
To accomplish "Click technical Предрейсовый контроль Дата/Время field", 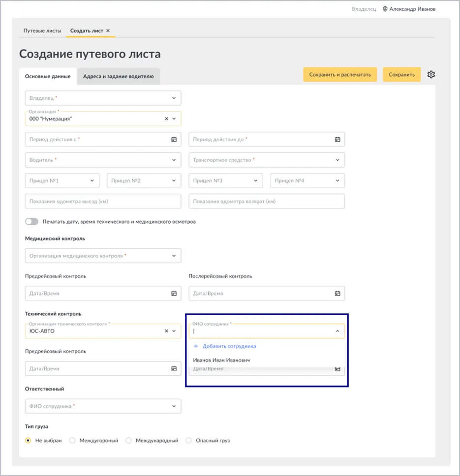I will 103,368.
